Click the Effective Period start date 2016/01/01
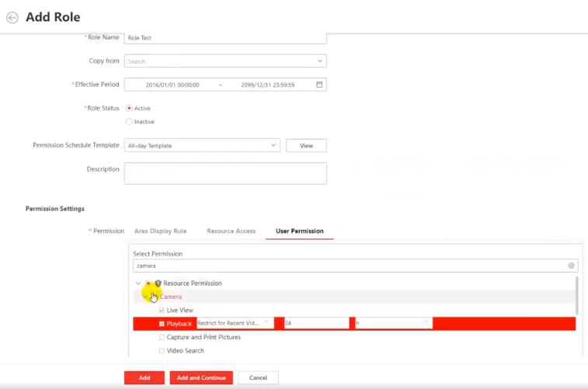The width and height of the screenshot is (588, 389). pos(172,85)
